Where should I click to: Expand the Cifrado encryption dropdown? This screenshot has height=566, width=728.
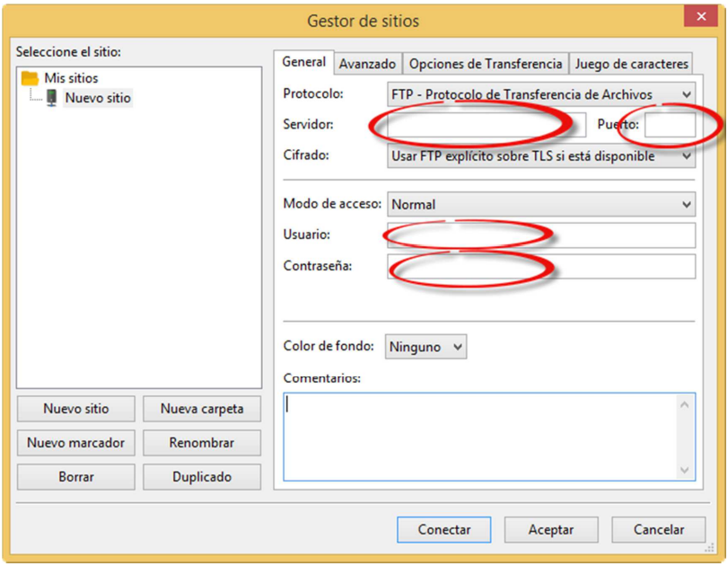(x=540, y=156)
